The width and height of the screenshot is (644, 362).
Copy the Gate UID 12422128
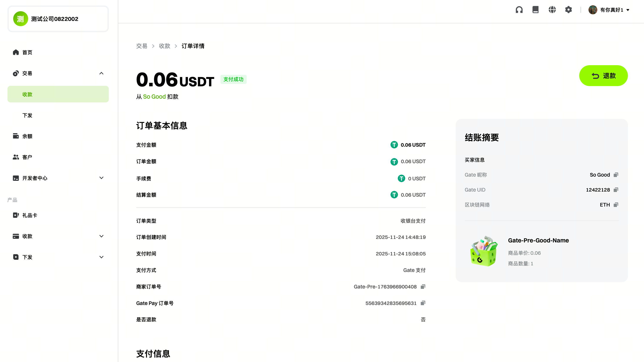[x=616, y=190]
